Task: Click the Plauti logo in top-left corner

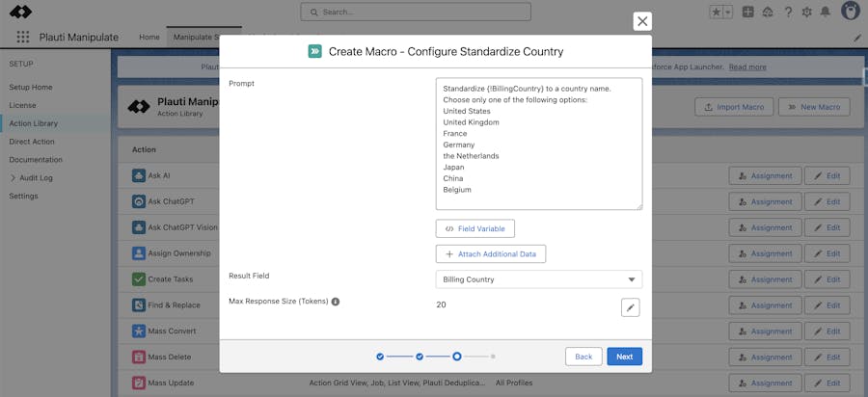Action: (x=21, y=12)
